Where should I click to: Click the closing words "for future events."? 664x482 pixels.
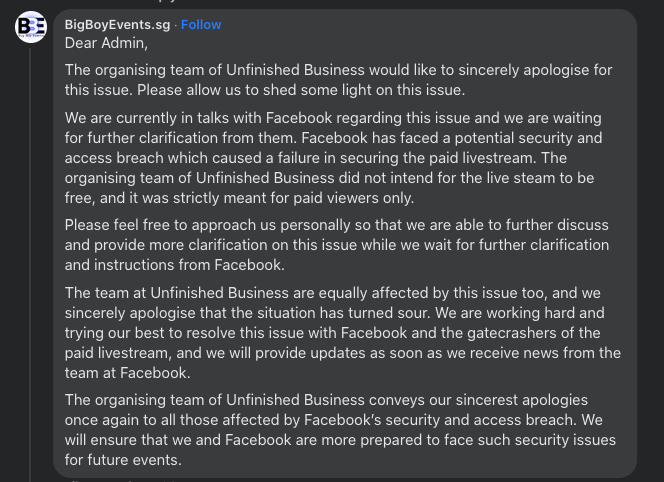[127, 459]
